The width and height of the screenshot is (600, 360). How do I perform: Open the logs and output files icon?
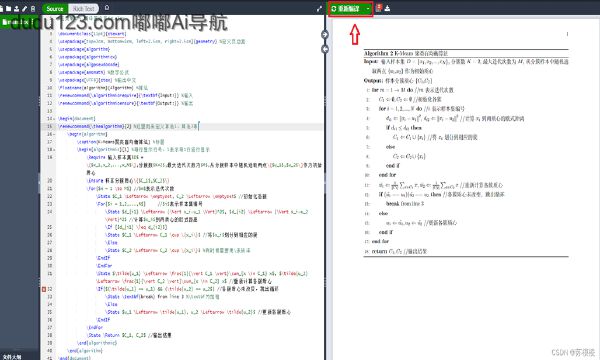pyautogui.click(x=379, y=8)
